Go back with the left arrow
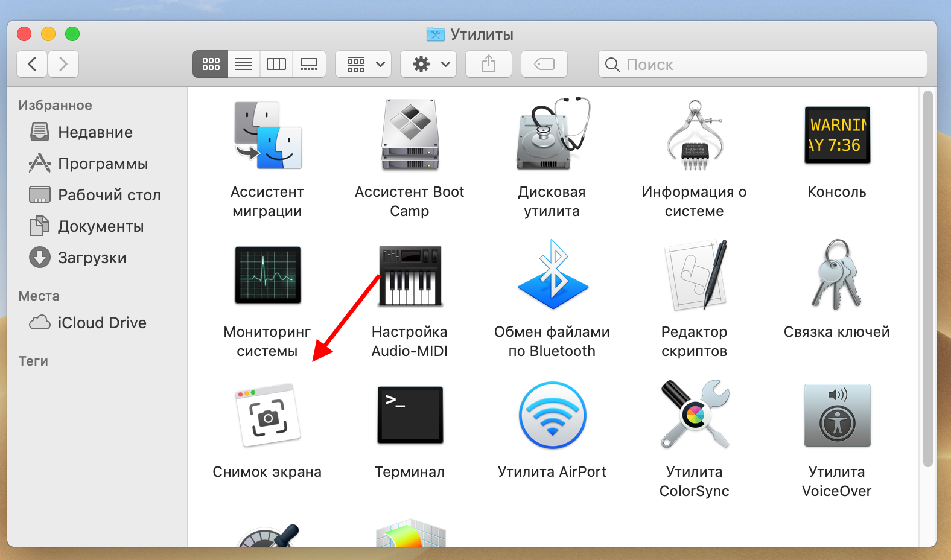 coord(32,64)
